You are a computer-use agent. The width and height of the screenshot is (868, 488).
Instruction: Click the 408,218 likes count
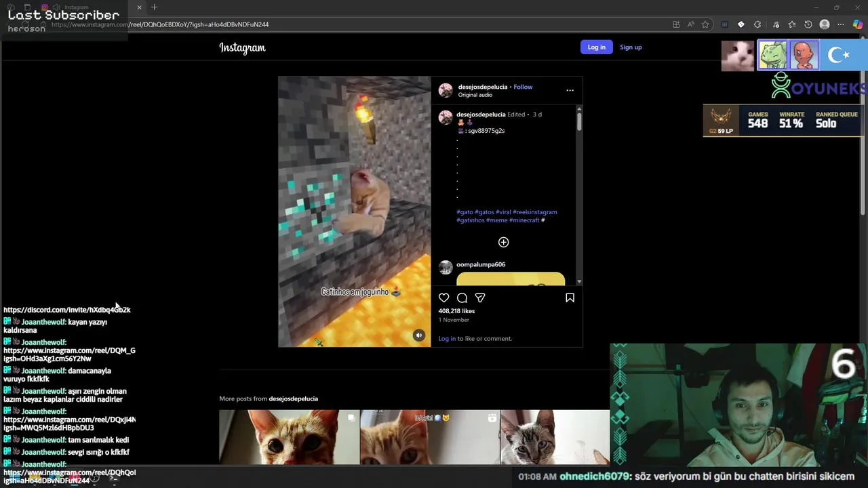pos(456,311)
